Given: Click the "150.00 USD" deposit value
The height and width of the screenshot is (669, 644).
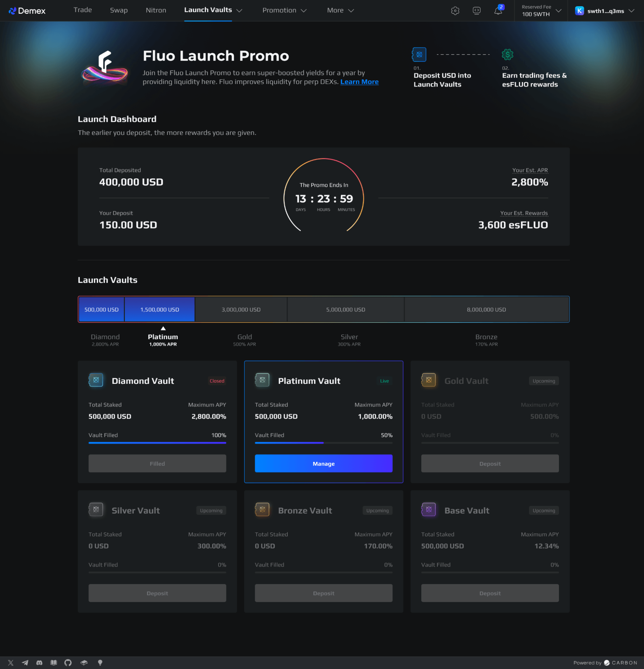Looking at the screenshot, I should [128, 225].
